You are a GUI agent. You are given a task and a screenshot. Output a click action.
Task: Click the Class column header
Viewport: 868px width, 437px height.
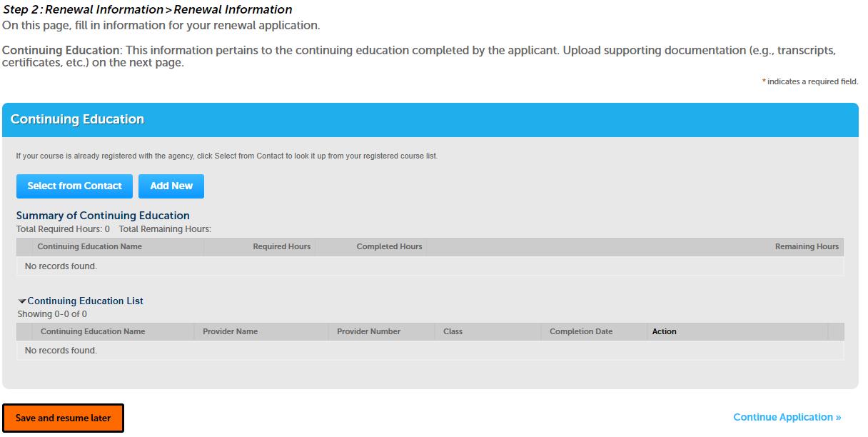pyautogui.click(x=453, y=331)
